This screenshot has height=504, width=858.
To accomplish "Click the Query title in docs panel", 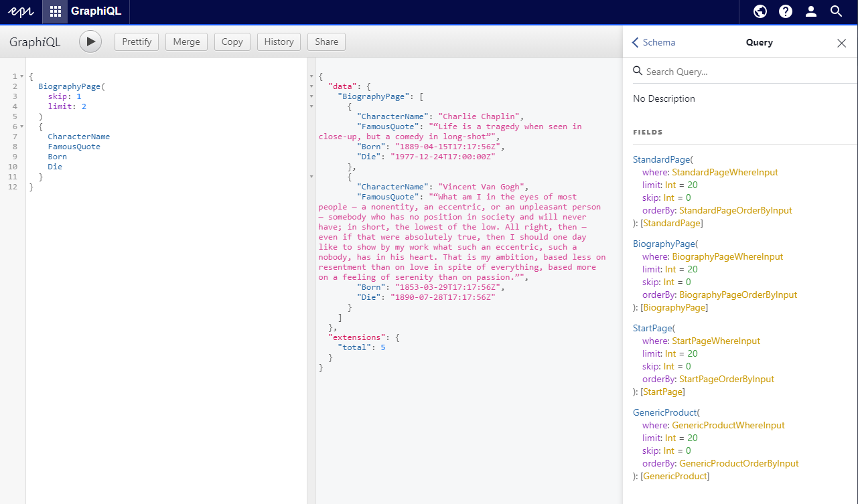I will tap(760, 42).
